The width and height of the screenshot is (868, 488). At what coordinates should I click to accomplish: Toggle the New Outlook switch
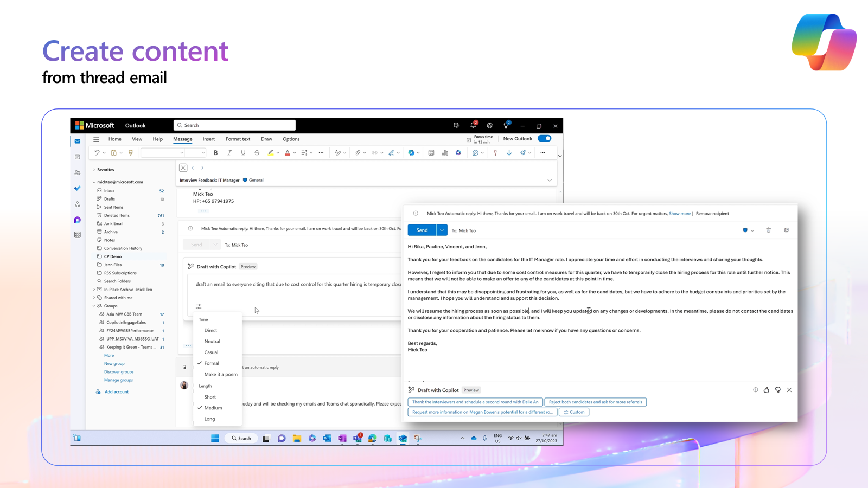[544, 139]
